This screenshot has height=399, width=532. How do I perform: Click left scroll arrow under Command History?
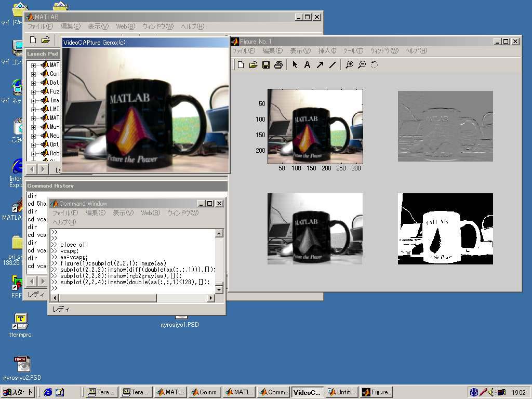point(32,281)
